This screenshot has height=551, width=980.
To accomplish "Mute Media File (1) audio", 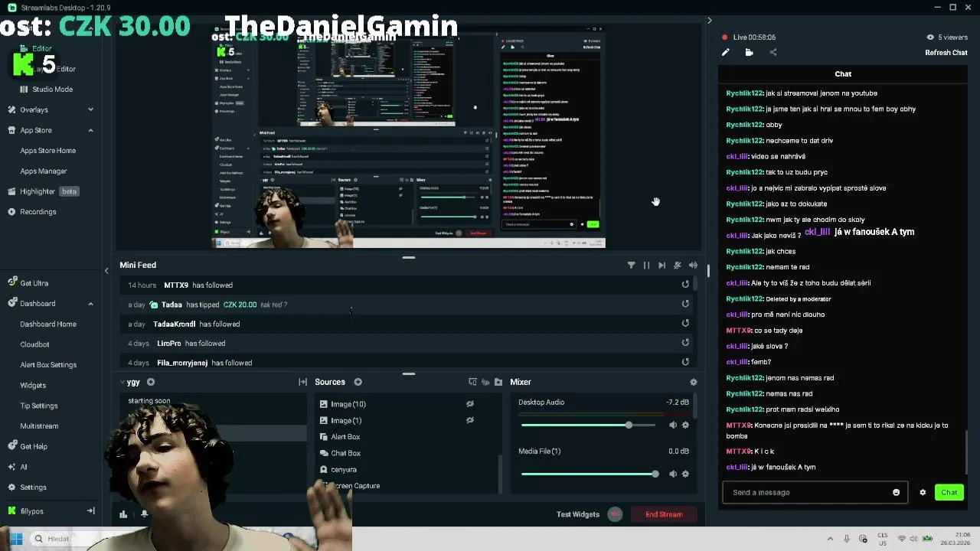I will (x=673, y=474).
